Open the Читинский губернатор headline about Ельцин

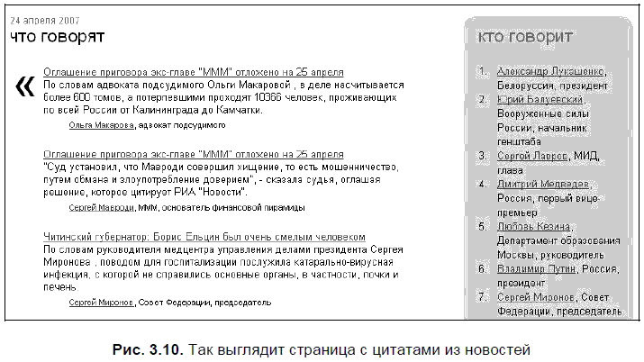coord(205,236)
